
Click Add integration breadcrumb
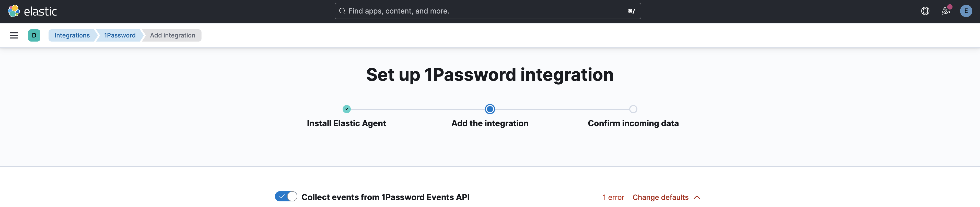(x=172, y=35)
